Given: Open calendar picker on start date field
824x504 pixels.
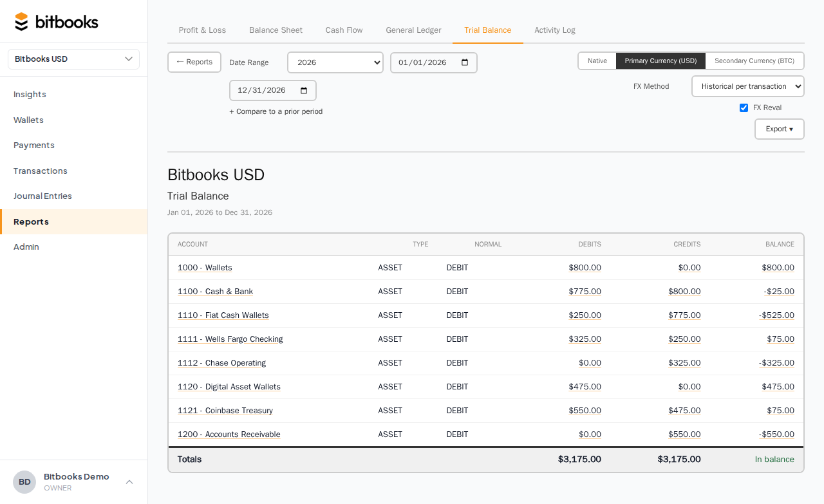Looking at the screenshot, I should coord(465,62).
